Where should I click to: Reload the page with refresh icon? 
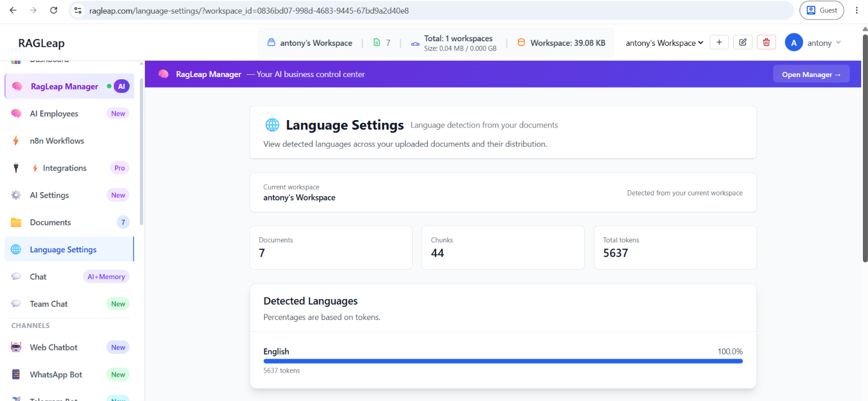(x=53, y=10)
